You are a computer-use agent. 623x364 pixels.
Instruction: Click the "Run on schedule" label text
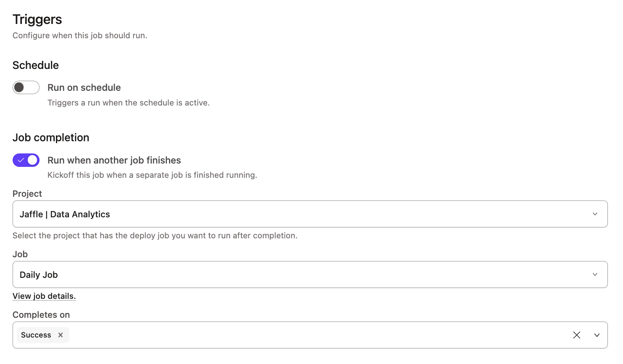click(84, 87)
